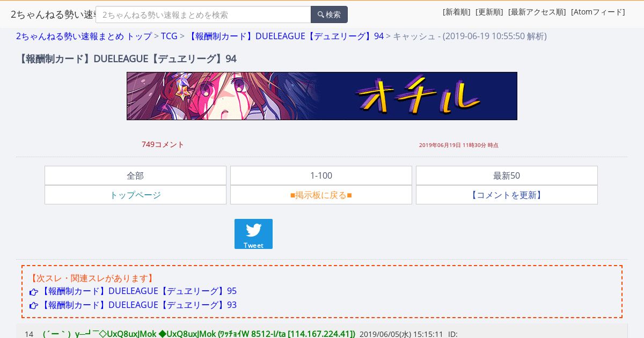This screenshot has height=338, width=644.
Task: Go to 2ちゃんねる勢い速報まとめ トップ breadcrumb
Action: (x=84, y=36)
